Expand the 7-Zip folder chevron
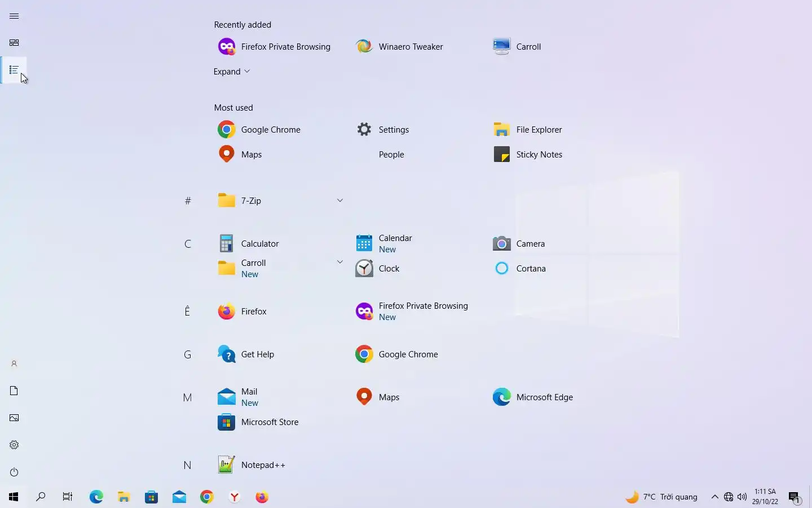 click(x=340, y=200)
